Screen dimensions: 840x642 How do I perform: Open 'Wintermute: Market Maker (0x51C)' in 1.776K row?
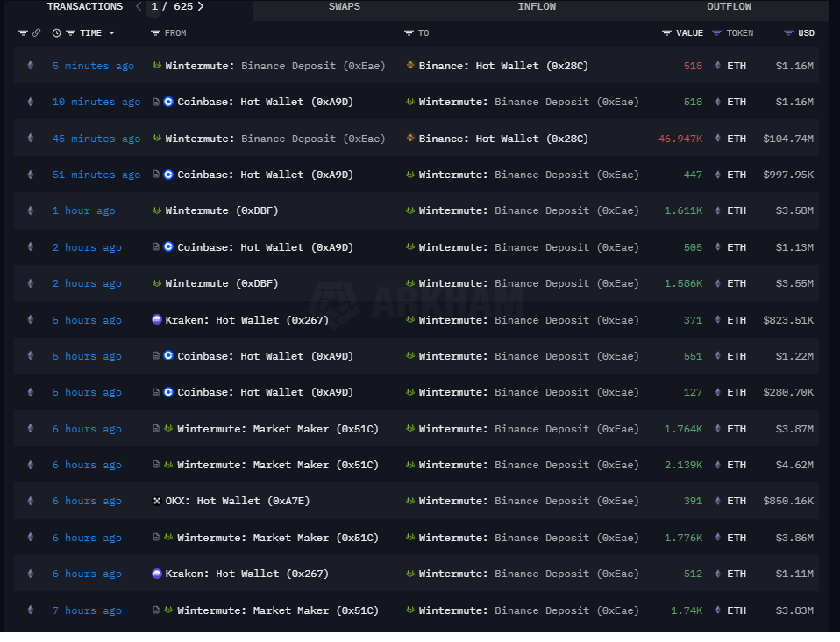278,538
